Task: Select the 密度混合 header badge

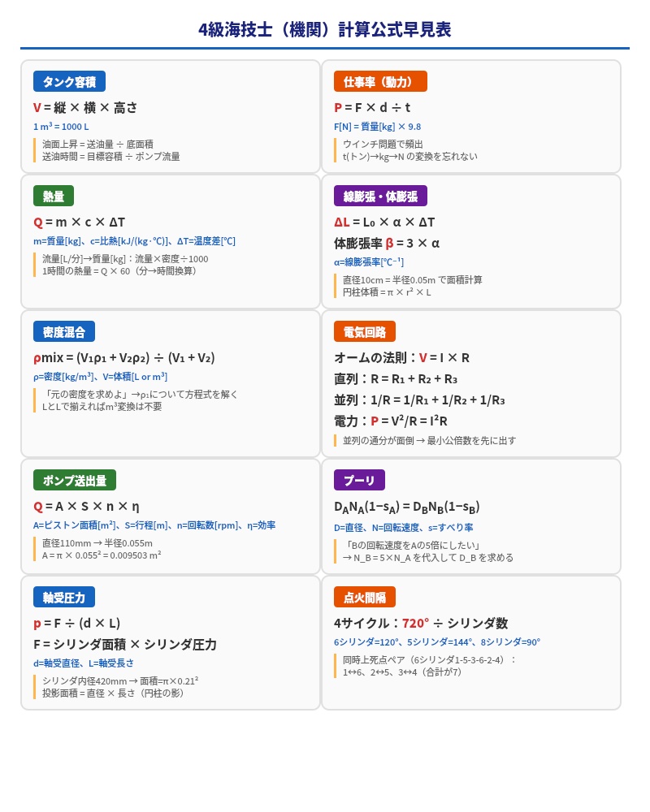Action: coord(64,331)
